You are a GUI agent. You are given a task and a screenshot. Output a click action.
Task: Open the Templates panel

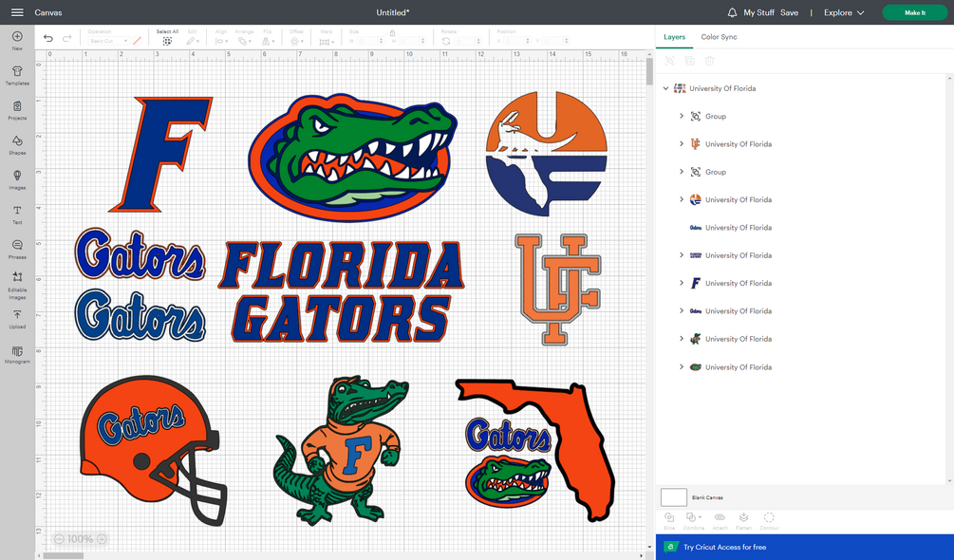pyautogui.click(x=17, y=75)
